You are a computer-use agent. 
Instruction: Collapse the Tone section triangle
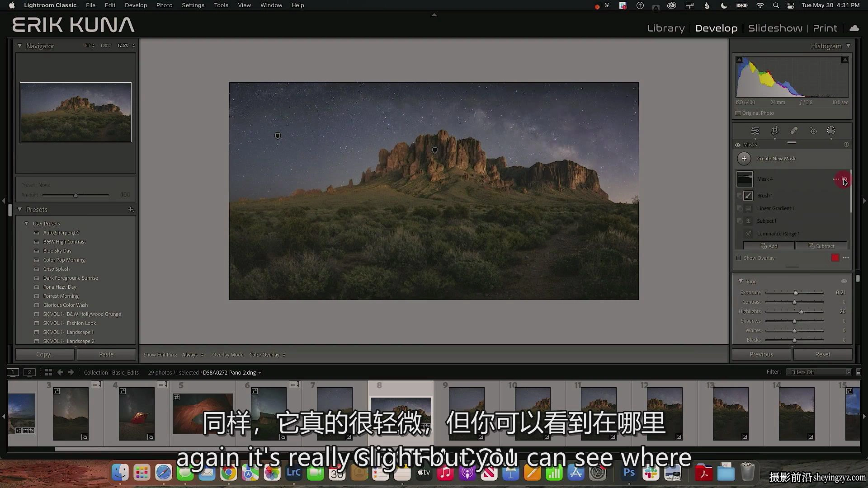tap(741, 281)
